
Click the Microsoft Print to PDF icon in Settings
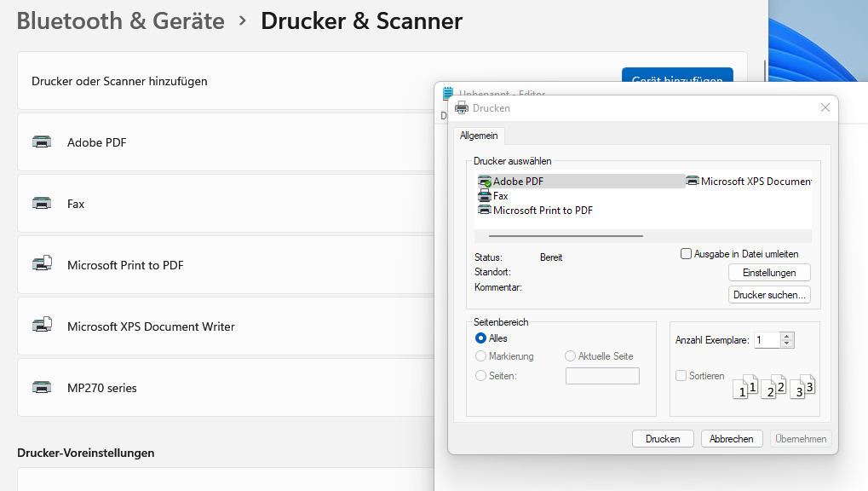coord(42,263)
